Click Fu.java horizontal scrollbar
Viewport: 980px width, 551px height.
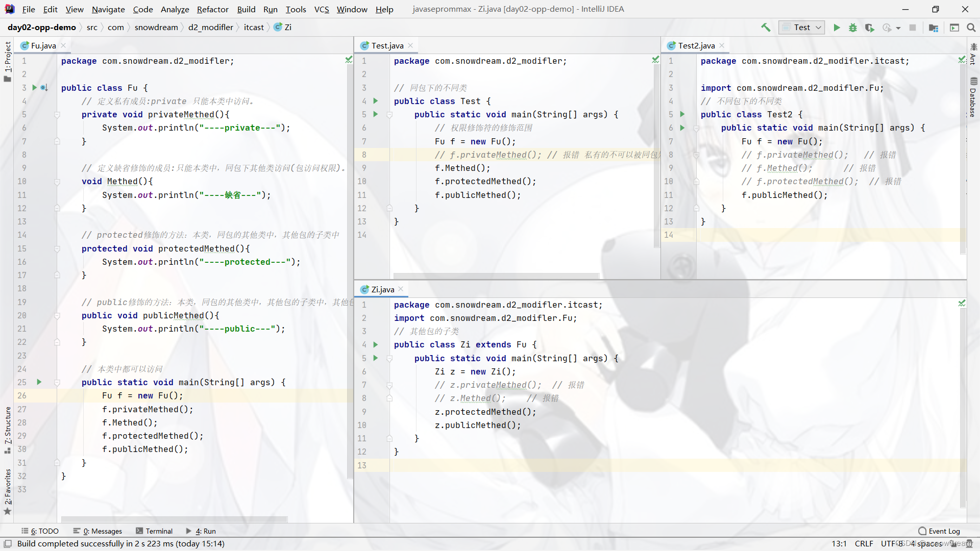[x=174, y=519]
